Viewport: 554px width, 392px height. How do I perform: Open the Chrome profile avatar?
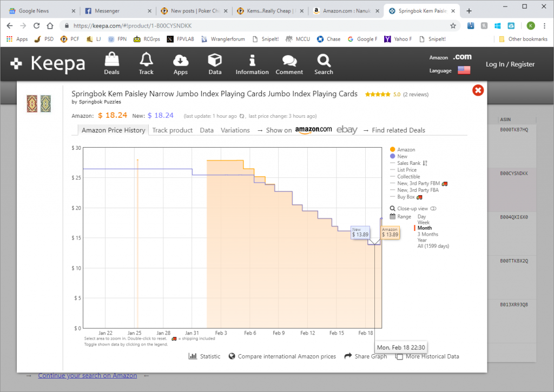click(x=531, y=26)
